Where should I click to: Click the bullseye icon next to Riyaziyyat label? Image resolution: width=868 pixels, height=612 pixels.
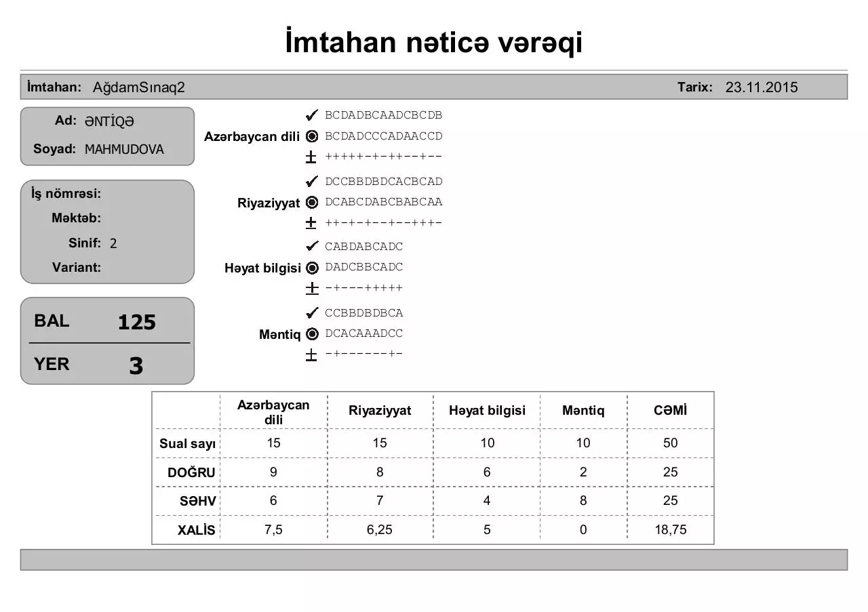312,202
